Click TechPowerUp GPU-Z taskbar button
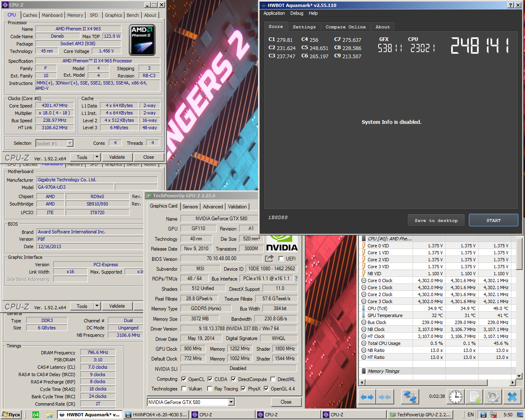Viewport: 525px width, 420px height. point(421,415)
